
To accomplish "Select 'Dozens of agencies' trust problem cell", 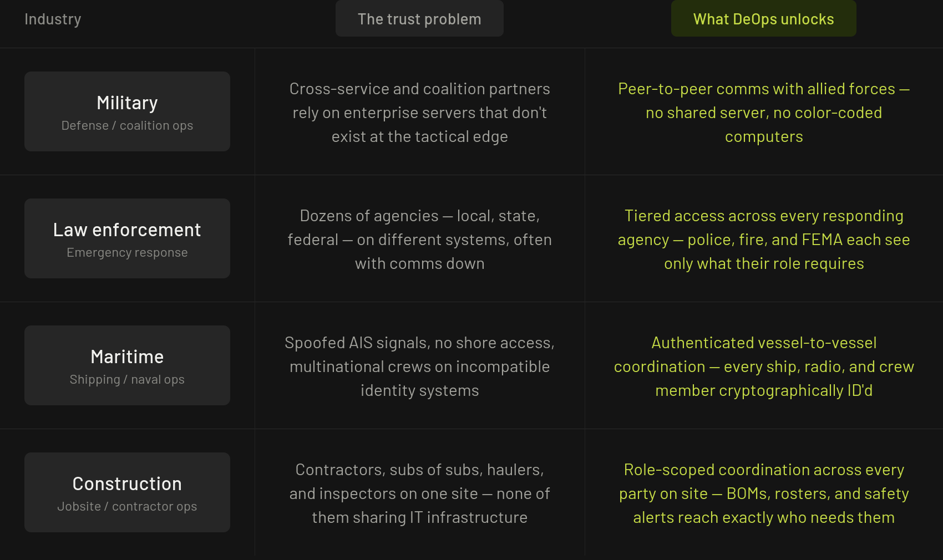I will pyautogui.click(x=419, y=240).
